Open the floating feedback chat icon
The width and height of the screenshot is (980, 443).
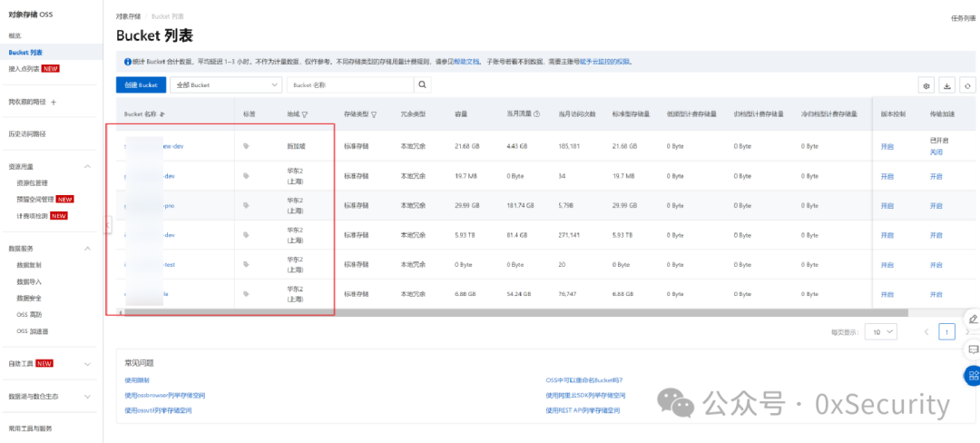pyautogui.click(x=973, y=349)
